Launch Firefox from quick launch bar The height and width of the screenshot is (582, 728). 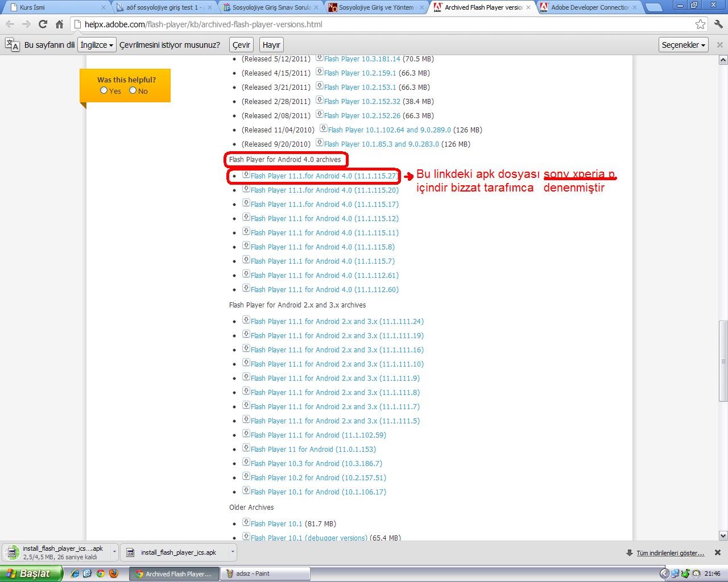pos(113,573)
